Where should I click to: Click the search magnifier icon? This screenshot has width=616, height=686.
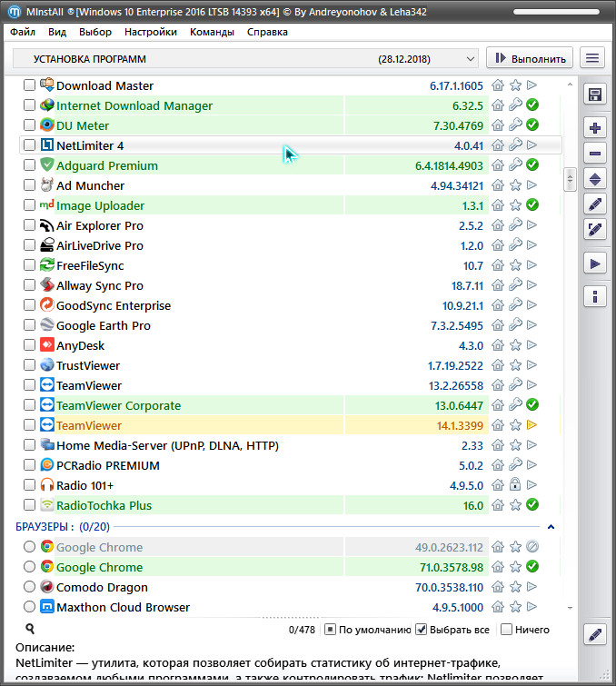click(x=30, y=629)
